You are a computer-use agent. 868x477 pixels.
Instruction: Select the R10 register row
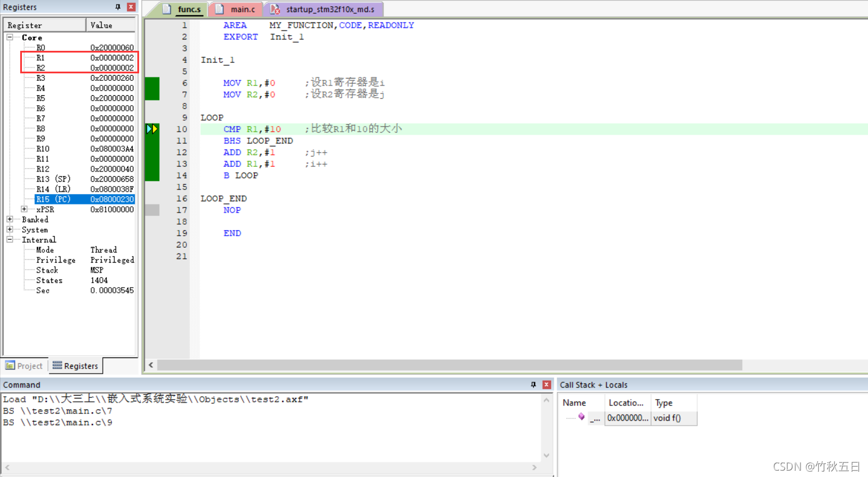(85, 148)
